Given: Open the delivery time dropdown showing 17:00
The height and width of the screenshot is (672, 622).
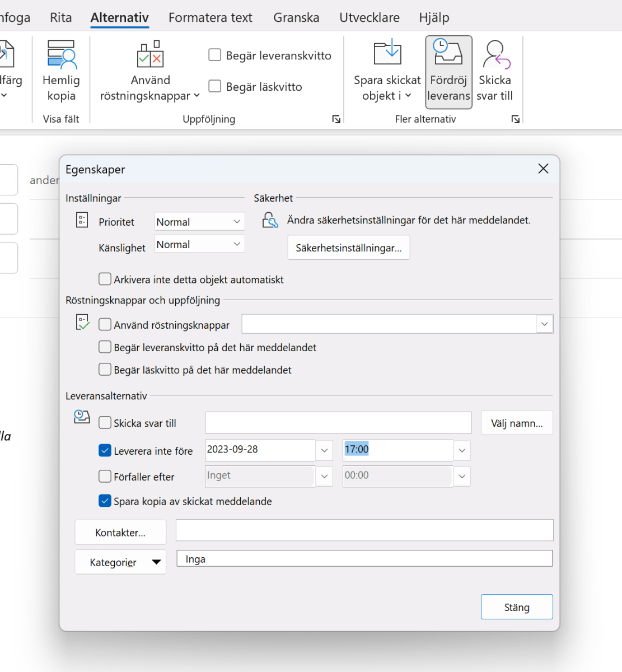Looking at the screenshot, I should [461, 450].
